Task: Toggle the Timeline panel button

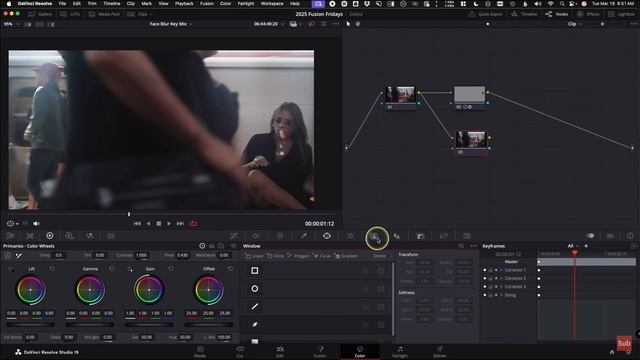Action: tap(524, 14)
